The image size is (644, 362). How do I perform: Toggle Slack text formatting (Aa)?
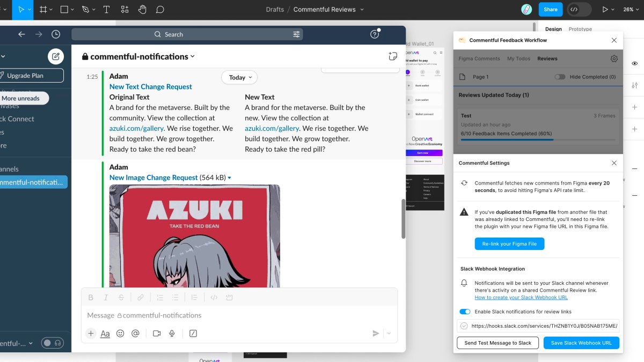point(105,334)
